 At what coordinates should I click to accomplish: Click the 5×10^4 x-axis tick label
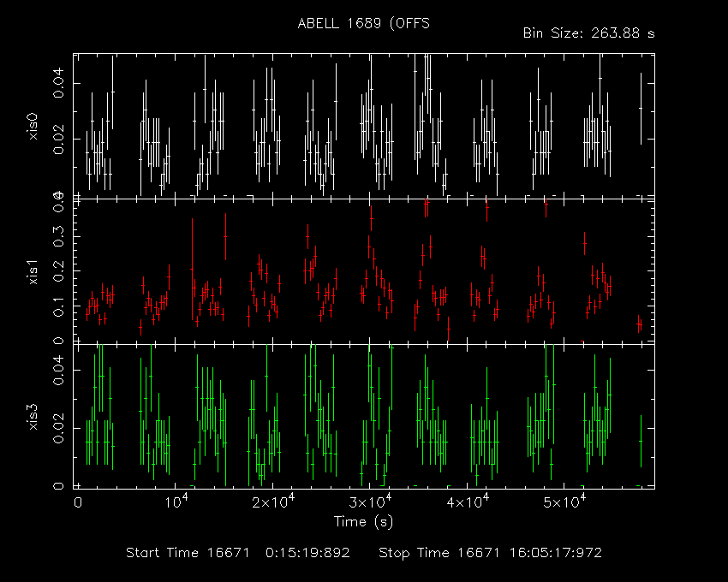[x=564, y=502]
